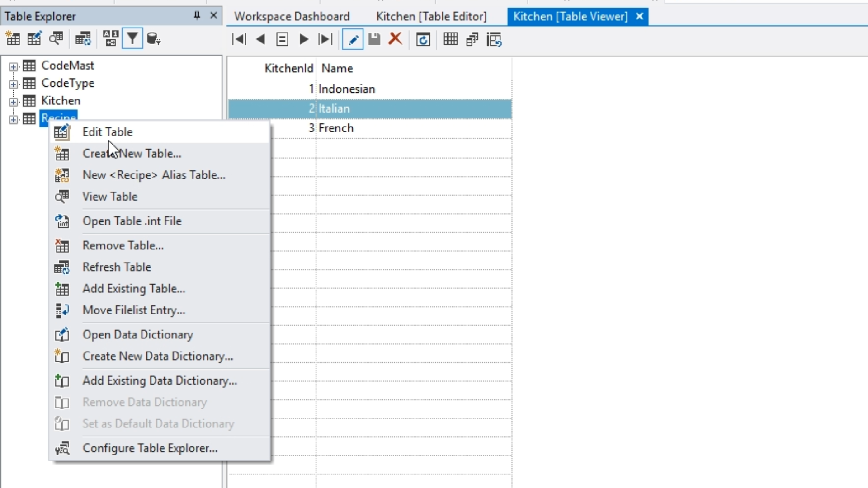The image size is (868, 488).
Task: Switch to Kitchen [Table Editor] tab
Action: coord(431,17)
